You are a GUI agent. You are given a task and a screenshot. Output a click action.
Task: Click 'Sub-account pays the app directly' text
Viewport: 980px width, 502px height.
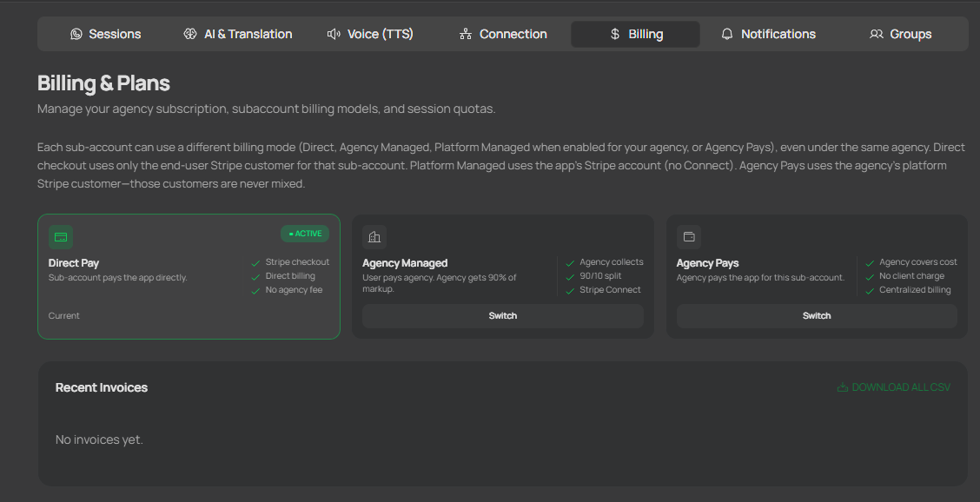[118, 278]
